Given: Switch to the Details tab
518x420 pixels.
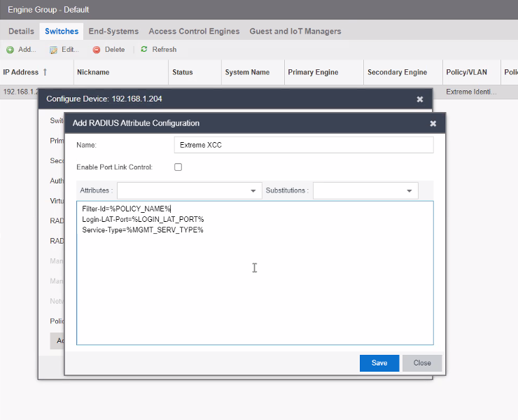Looking at the screenshot, I should coord(21,31).
